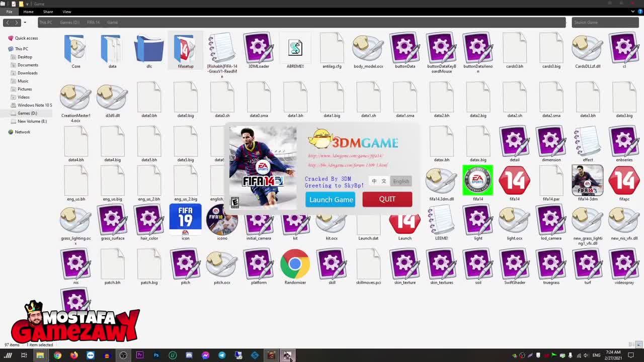Open the File ribbon tab
The image size is (644, 362).
(x=9, y=12)
